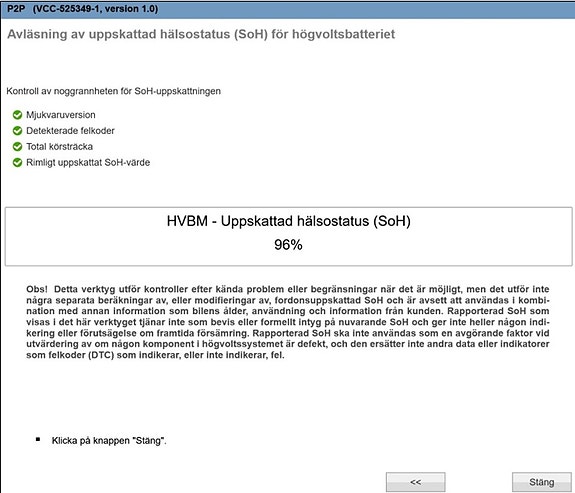The width and height of the screenshot is (575, 493).
Task: Click the square bullet before the instruction
Action: click(x=38, y=439)
